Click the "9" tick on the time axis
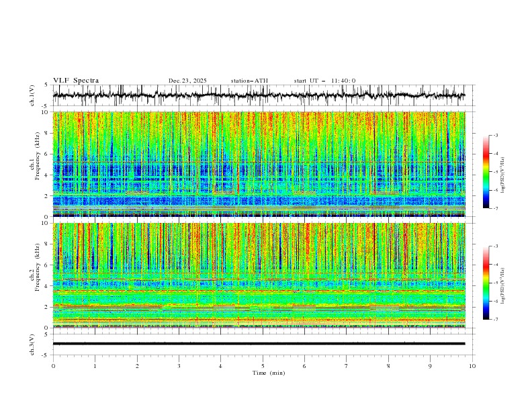 [430, 366]
